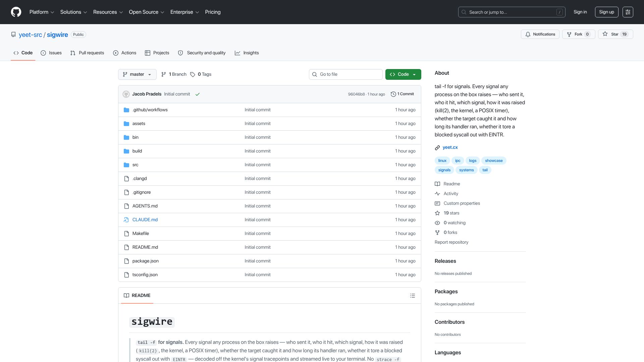Viewport: 644px width, 362px height.
Task: Expand the Open Source menu
Action: (147, 12)
